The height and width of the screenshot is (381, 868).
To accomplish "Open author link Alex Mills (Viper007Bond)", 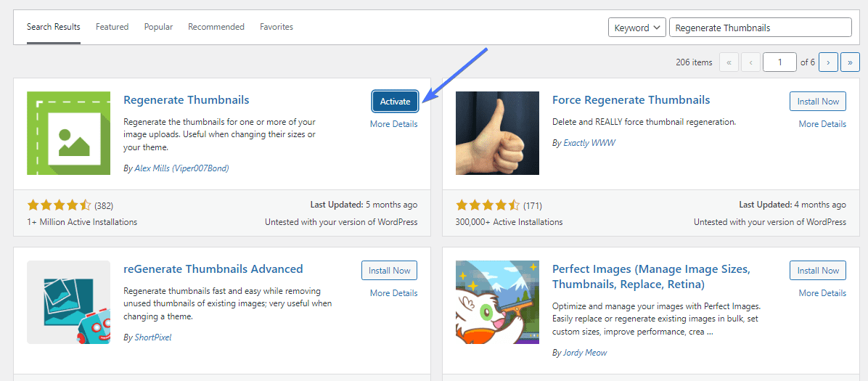I will pos(181,168).
